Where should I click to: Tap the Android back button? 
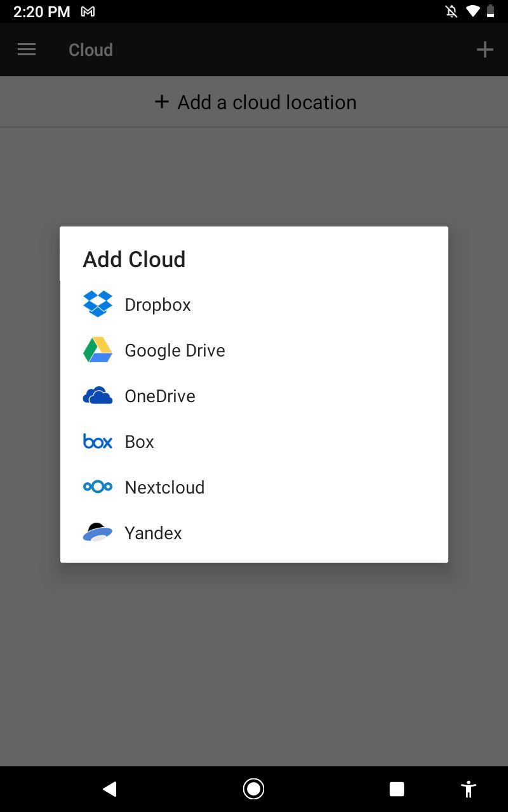110,789
